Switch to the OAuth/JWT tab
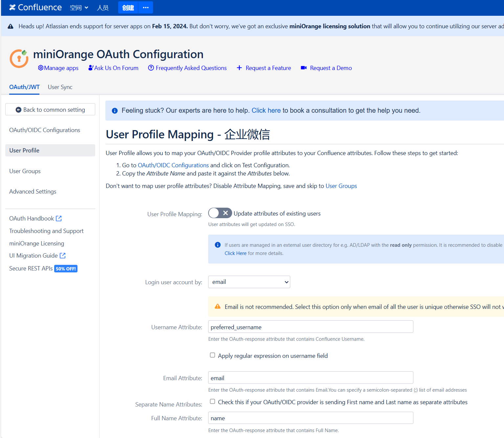The image size is (504, 438). (x=24, y=87)
